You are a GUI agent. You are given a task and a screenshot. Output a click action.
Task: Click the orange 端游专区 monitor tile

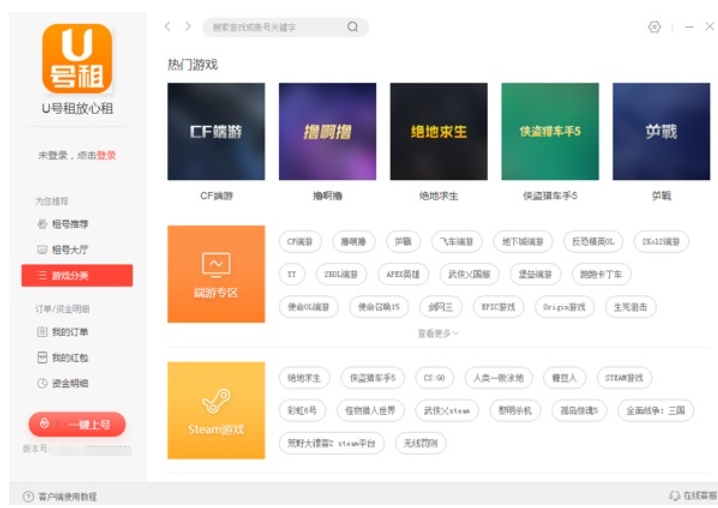[216, 274]
